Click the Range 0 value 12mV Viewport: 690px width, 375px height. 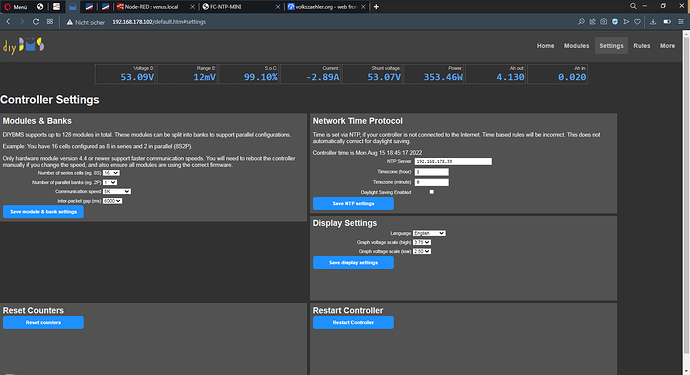pyautogui.click(x=205, y=77)
